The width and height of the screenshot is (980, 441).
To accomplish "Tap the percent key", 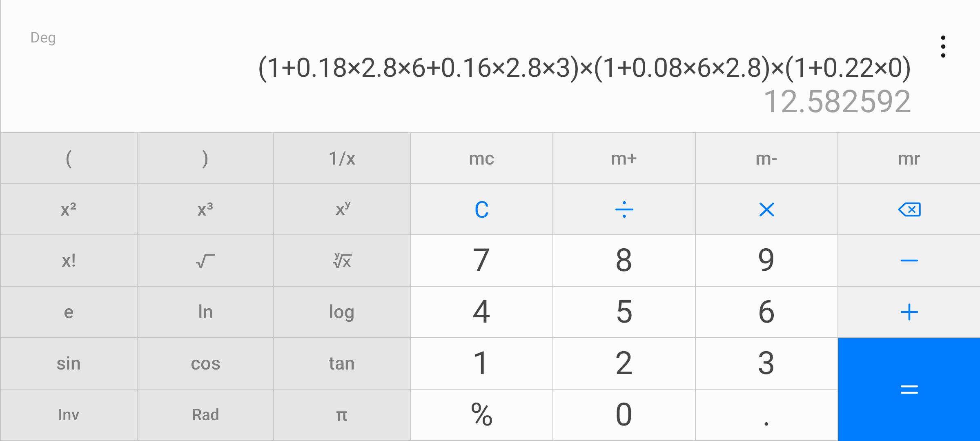I will coord(481,415).
